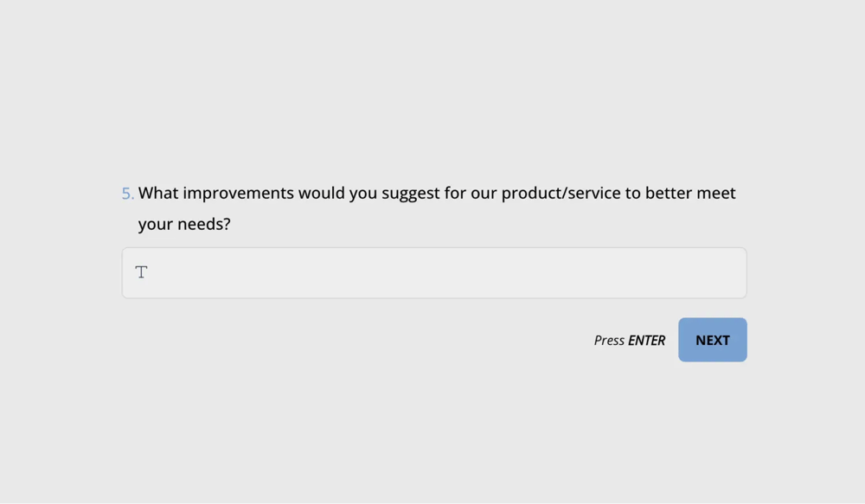Click the word "our" in the question
Image resolution: width=865 pixels, height=504 pixels.
point(484,194)
